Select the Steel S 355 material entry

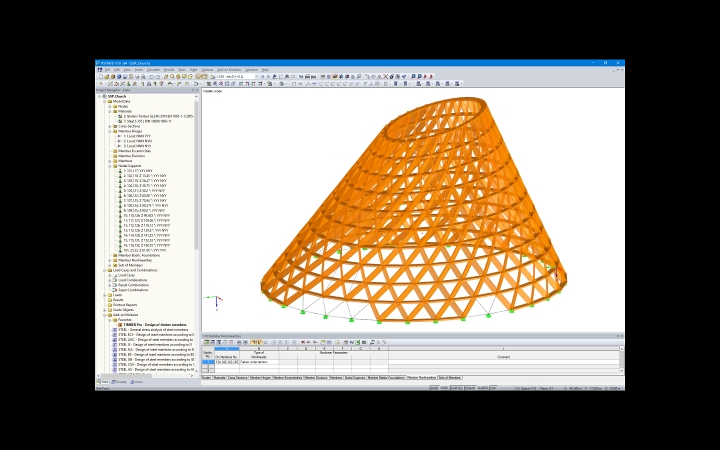tap(145, 121)
